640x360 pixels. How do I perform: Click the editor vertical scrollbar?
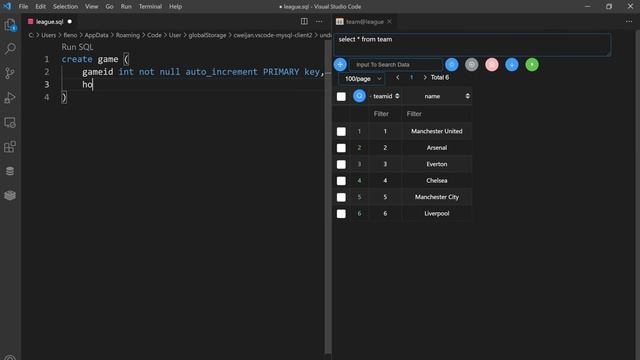tap(328, 196)
